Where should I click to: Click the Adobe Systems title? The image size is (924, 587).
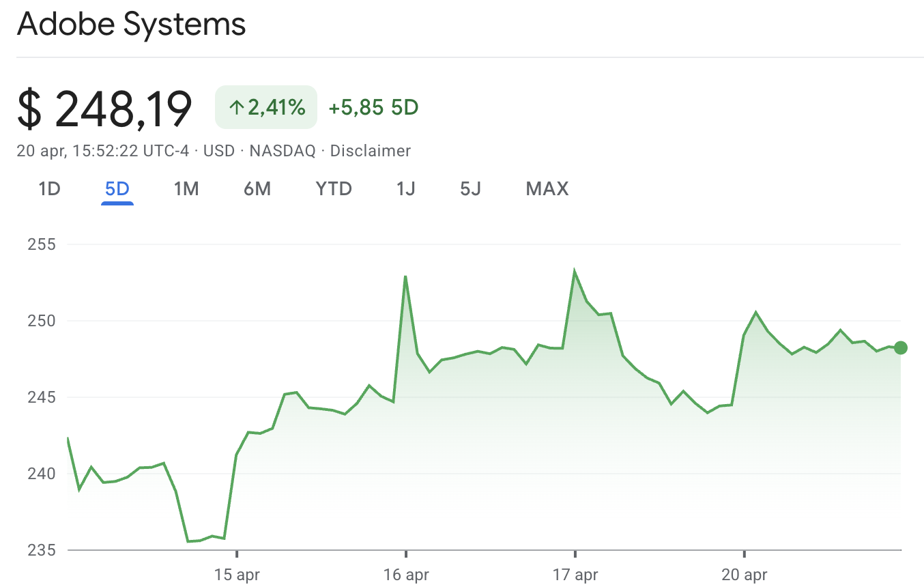point(131,25)
